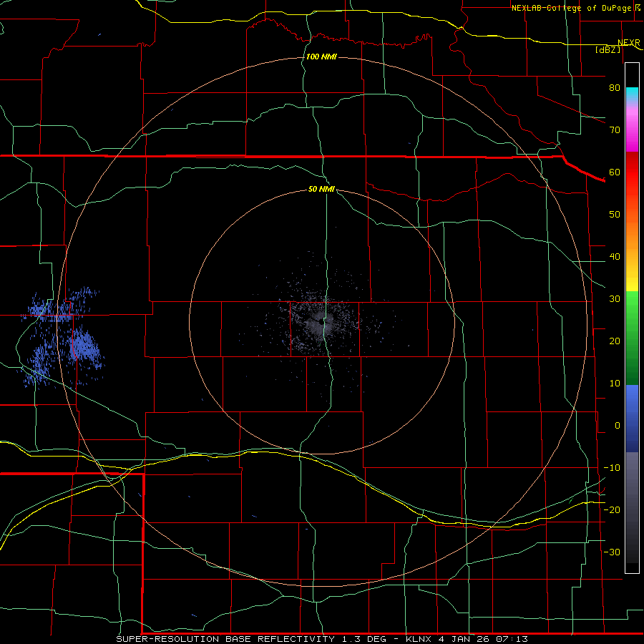This screenshot has height=644, width=644.
Task: Click the 20 value on the dBZ scale
Action: pos(615,341)
